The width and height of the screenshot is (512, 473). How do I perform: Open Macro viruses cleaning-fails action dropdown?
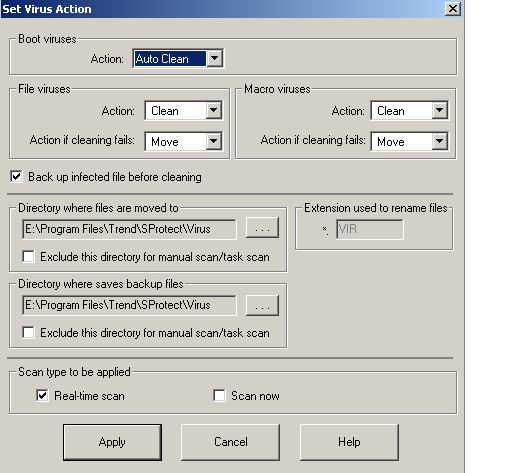440,141
